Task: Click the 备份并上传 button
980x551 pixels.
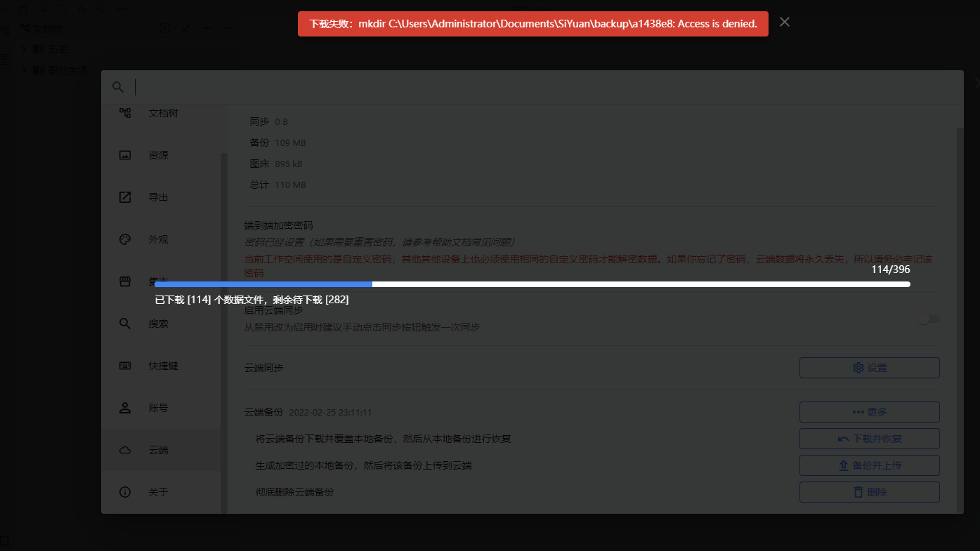Action: click(870, 465)
